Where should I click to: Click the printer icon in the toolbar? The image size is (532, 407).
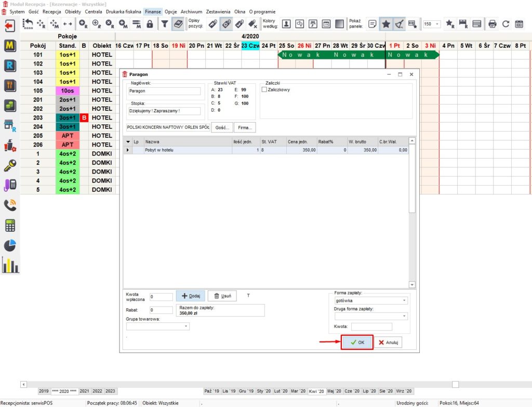(x=491, y=24)
